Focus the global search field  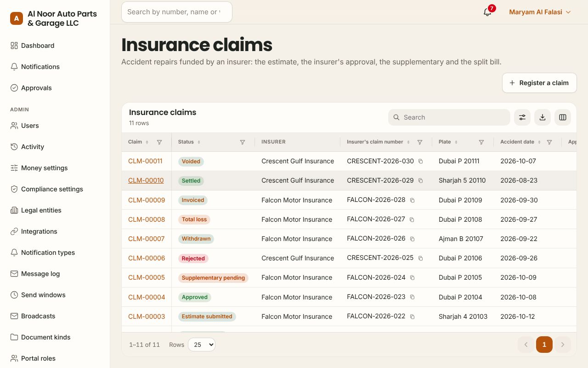coord(177,12)
